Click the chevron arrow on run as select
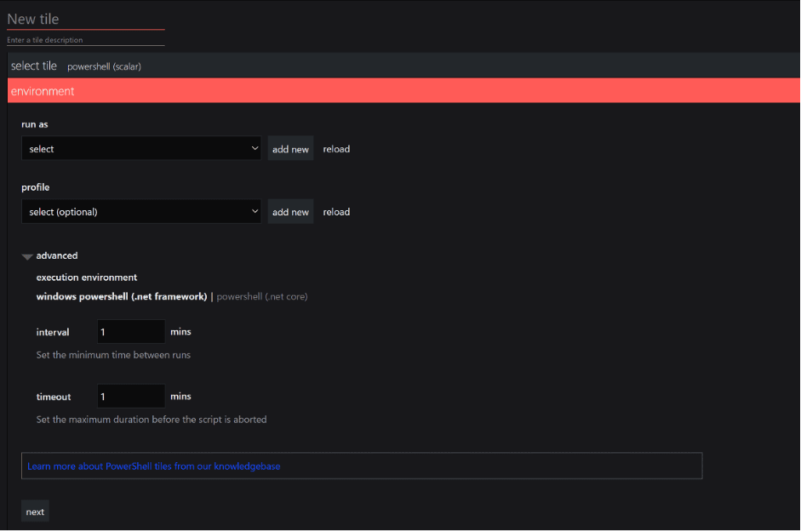The height and width of the screenshot is (532, 801). pos(255,149)
